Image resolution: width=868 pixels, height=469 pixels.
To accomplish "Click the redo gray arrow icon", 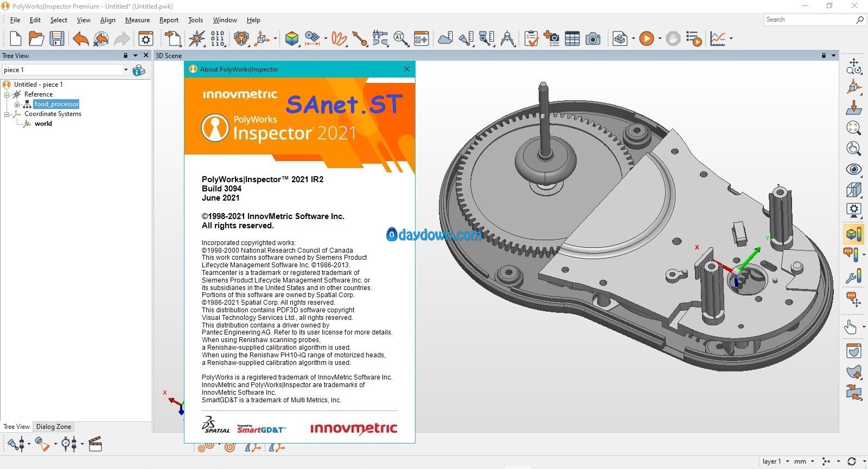I will pos(122,38).
